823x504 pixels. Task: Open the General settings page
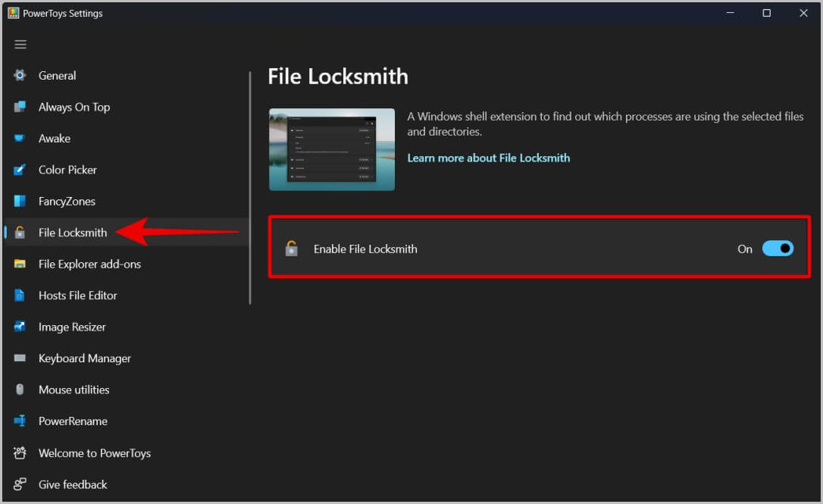57,76
